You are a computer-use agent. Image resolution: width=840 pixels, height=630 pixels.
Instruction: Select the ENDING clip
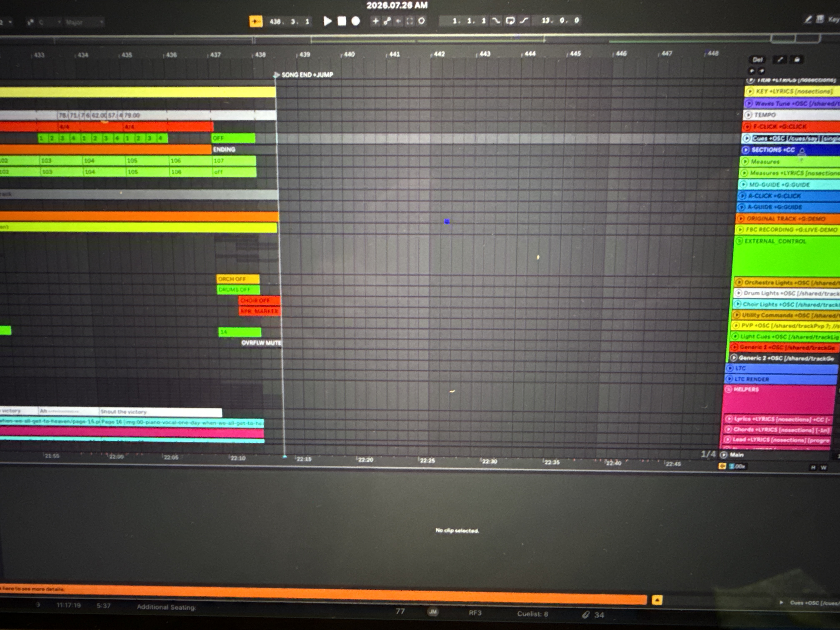(243, 149)
